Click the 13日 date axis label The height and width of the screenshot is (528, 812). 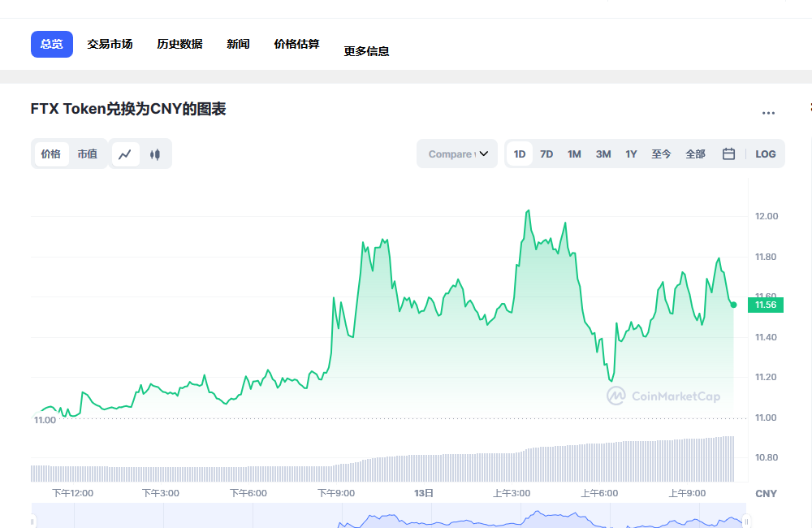pos(424,493)
